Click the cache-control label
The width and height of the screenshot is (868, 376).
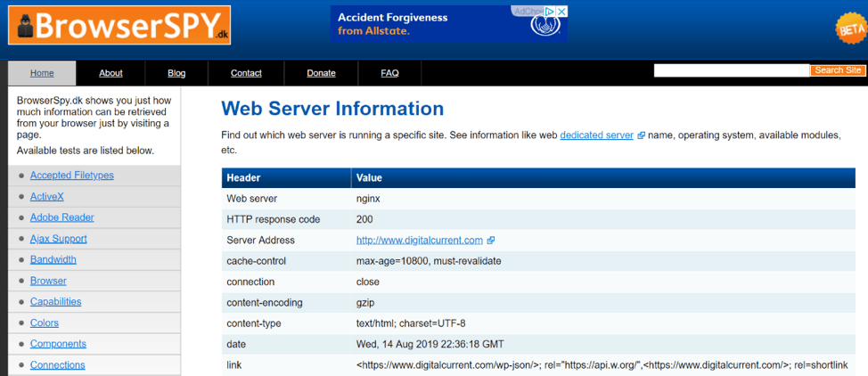(255, 261)
